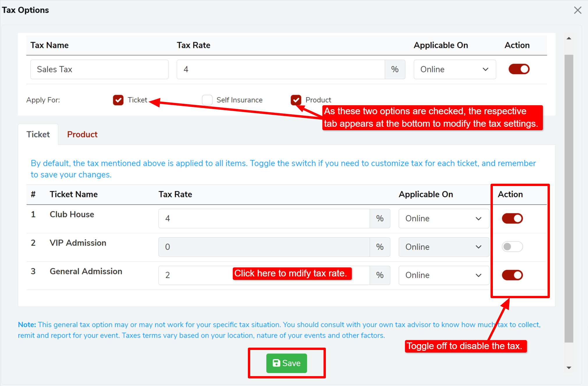Close the Tax Options dialog
This screenshot has height=386, width=588.
click(578, 10)
